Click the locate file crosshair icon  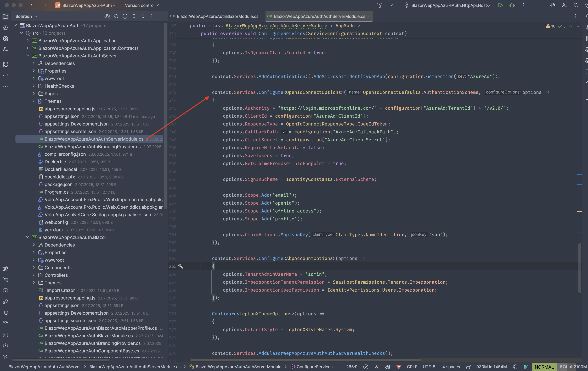(125, 16)
